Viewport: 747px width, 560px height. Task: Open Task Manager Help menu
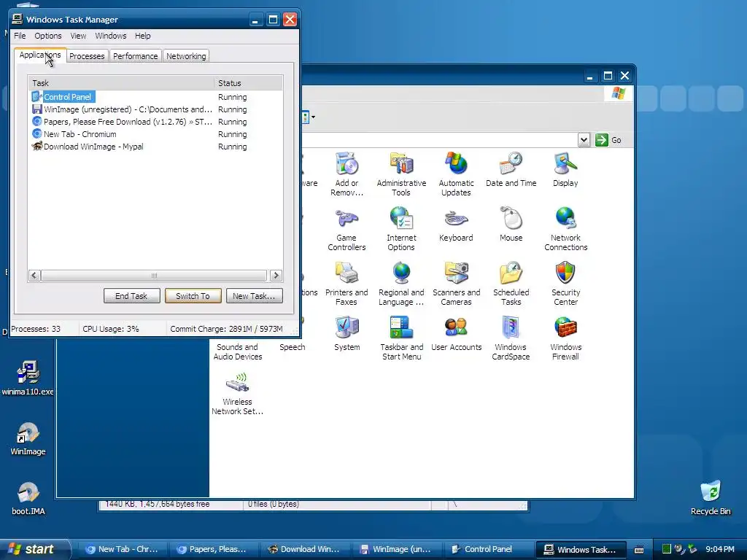coord(142,36)
